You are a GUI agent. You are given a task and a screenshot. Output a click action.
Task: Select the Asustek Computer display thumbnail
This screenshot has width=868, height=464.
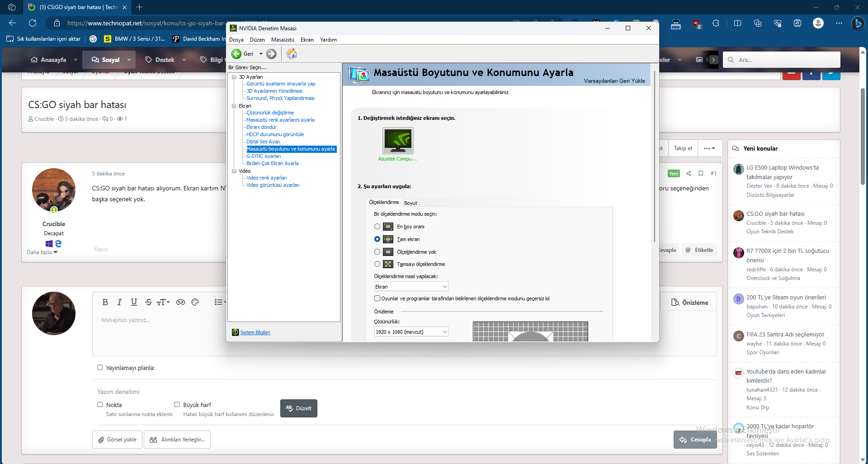tap(398, 141)
